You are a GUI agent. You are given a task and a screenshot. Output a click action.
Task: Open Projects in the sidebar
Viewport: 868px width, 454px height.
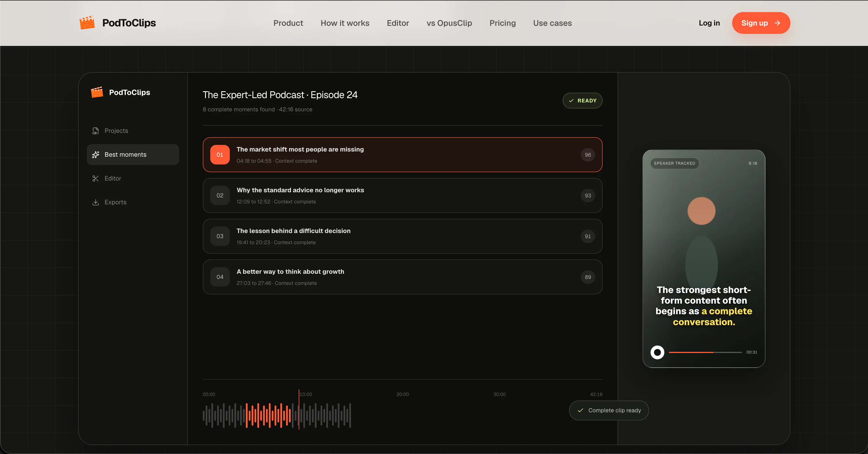pos(133,131)
